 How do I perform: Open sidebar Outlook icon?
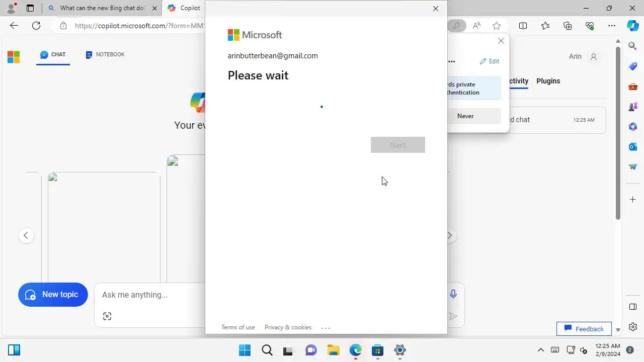633,147
